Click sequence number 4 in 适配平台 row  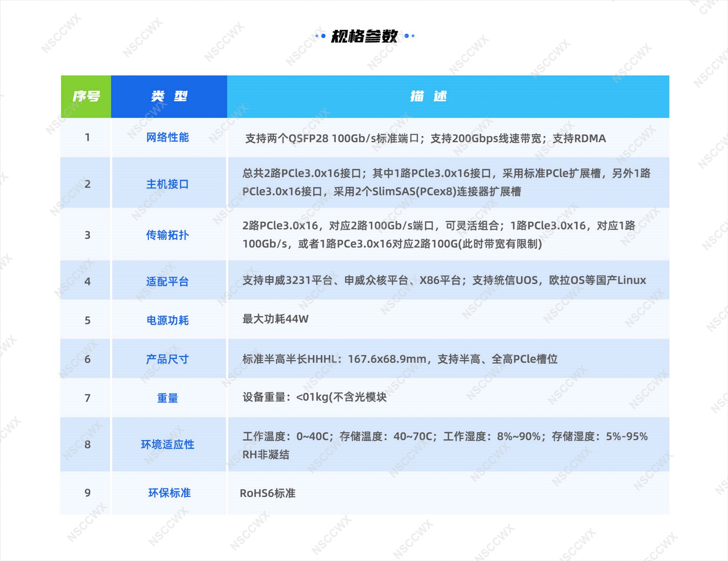[x=87, y=281]
